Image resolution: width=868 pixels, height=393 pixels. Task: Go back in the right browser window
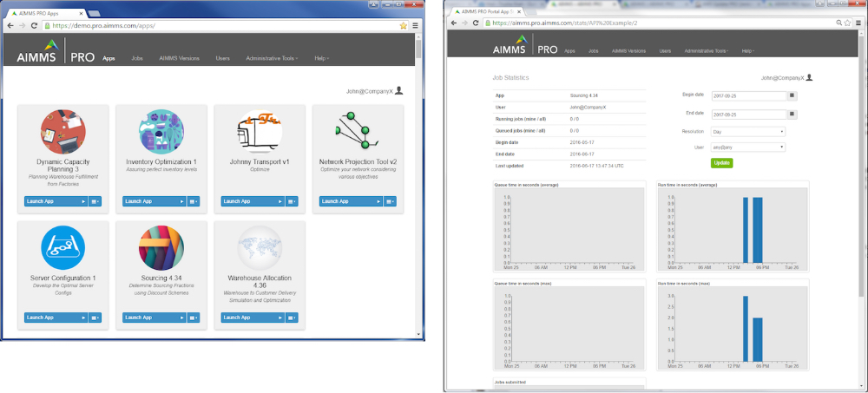[x=453, y=23]
